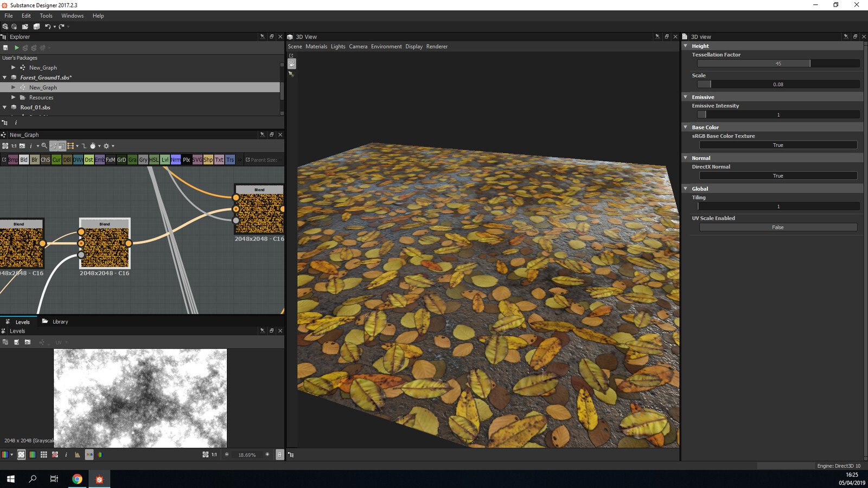Add a Levels (Lvl) node from toolbar

pos(164,160)
